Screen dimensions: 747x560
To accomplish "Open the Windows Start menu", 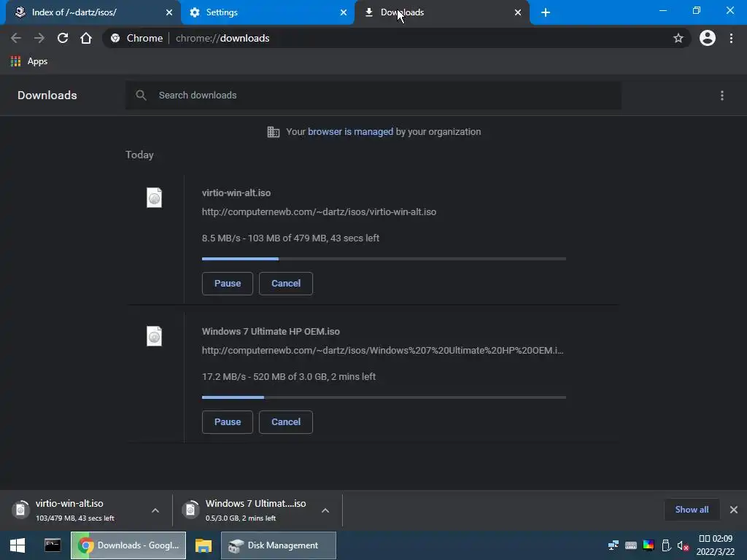I will click(x=18, y=545).
